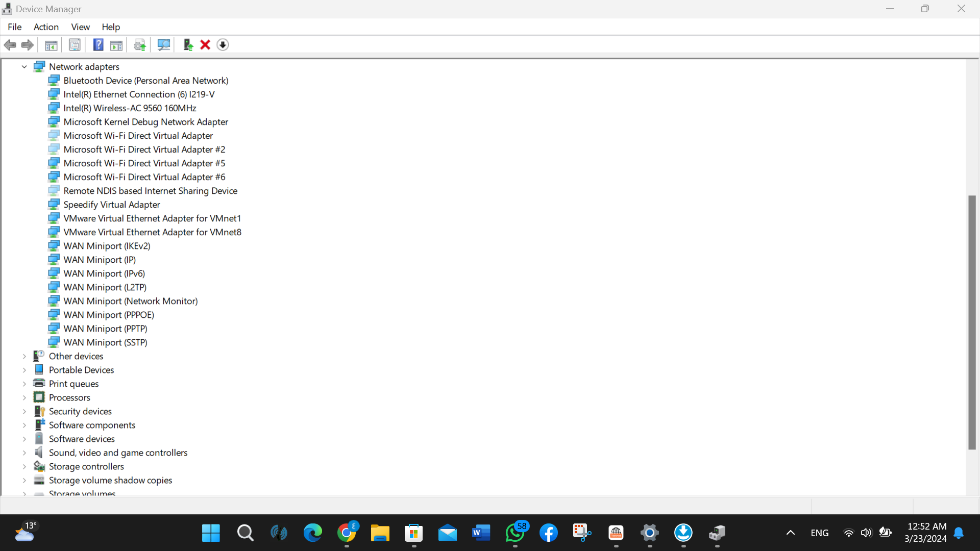Open Microsoft Word from the taskbar
The height and width of the screenshot is (551, 980).
481,533
